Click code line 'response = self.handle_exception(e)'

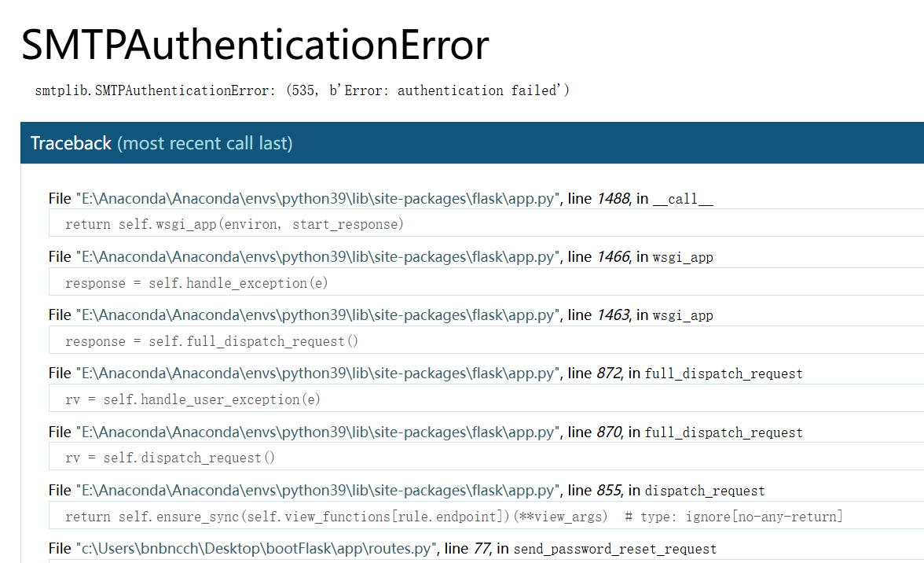click(196, 283)
